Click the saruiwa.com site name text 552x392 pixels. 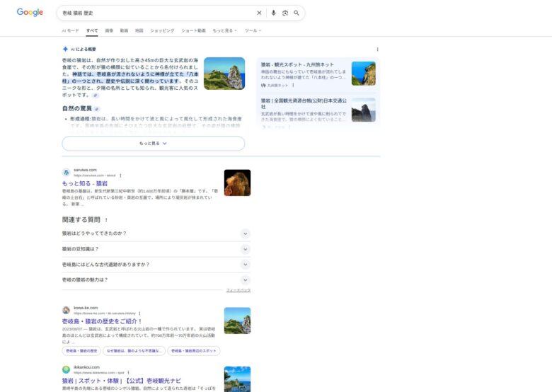click(85, 170)
